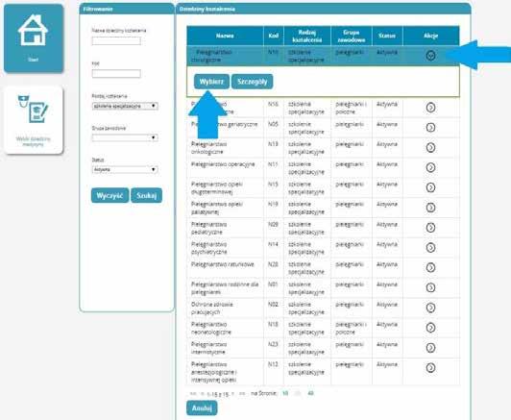
Task: Click the Szczegóły button
Action: [253, 82]
